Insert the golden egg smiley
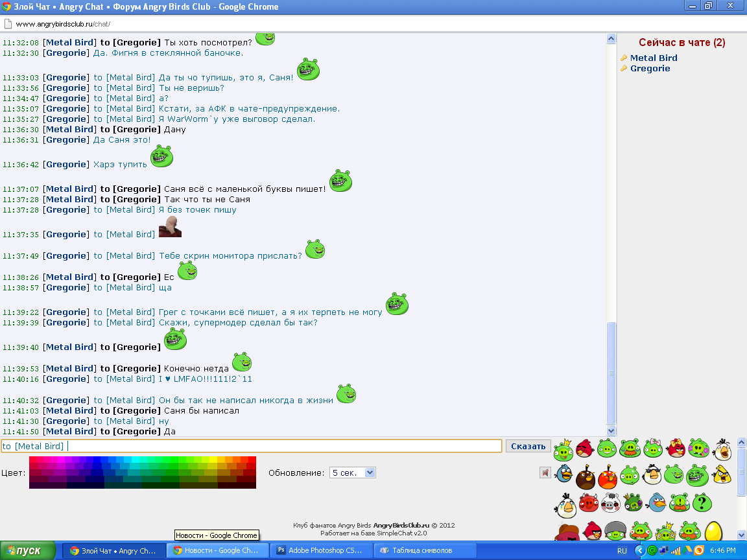The width and height of the screenshot is (747, 560). (713, 531)
